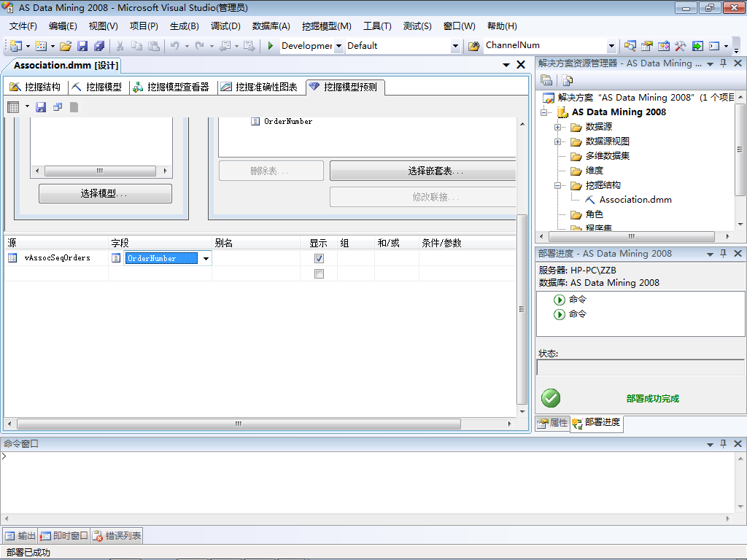
Task: Open the ChannelNum find dropdown
Action: (612, 46)
